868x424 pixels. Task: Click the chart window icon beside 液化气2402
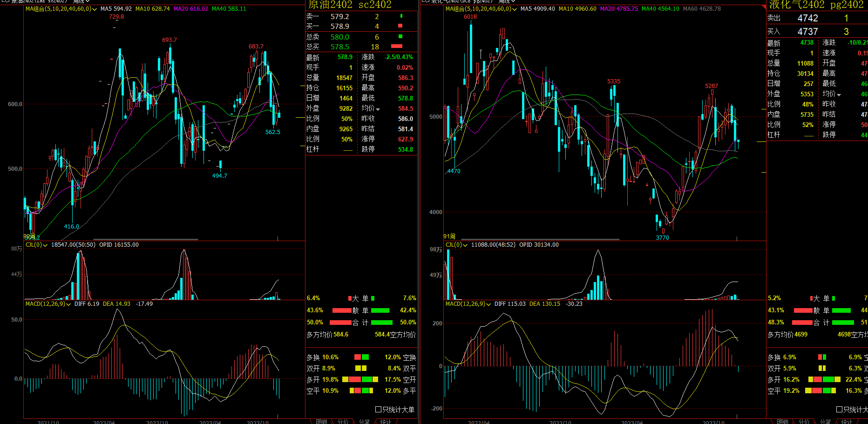(x=425, y=1)
